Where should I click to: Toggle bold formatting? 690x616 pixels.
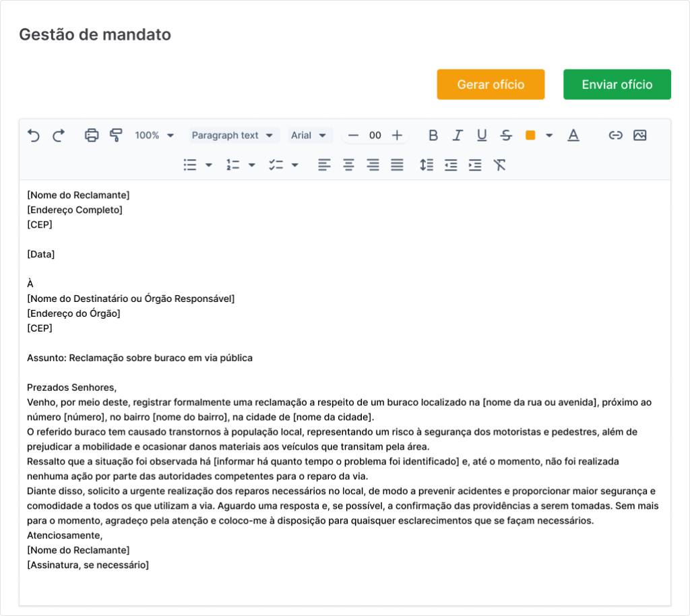tap(433, 135)
